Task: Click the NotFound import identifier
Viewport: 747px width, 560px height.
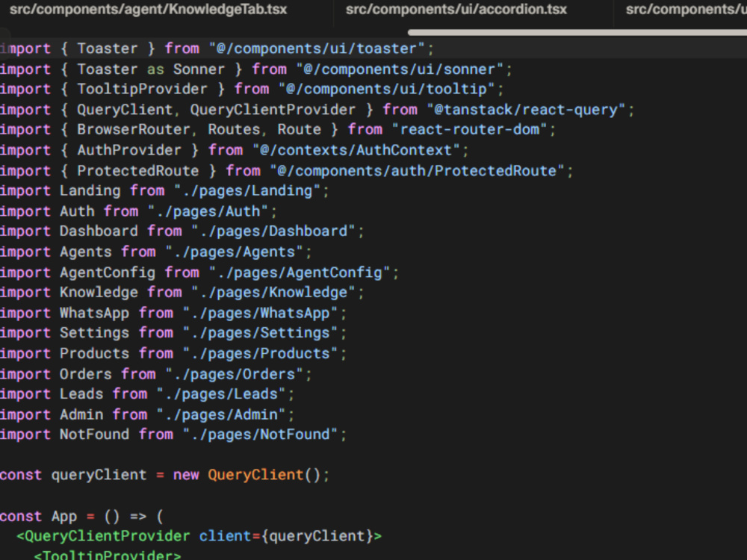Action: 94,435
